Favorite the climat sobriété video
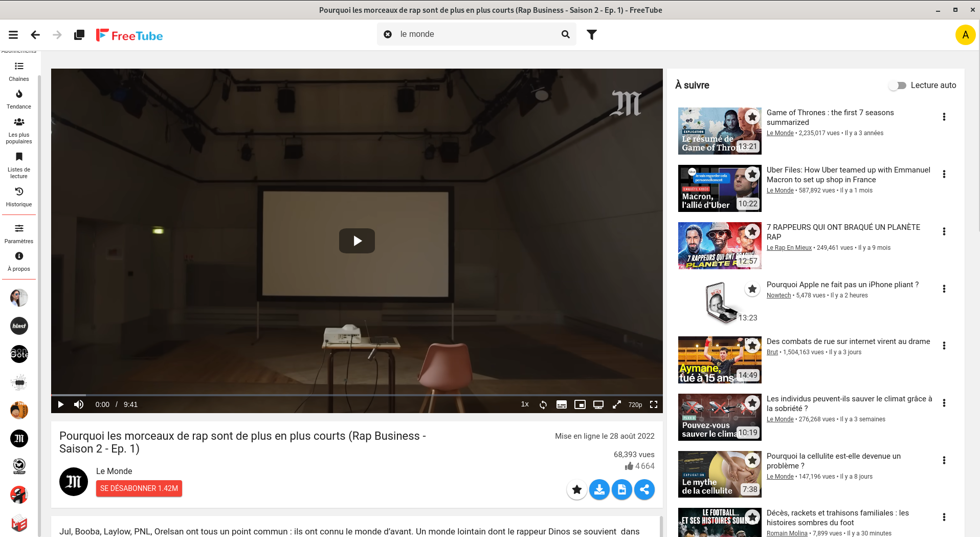The image size is (980, 537). (752, 403)
